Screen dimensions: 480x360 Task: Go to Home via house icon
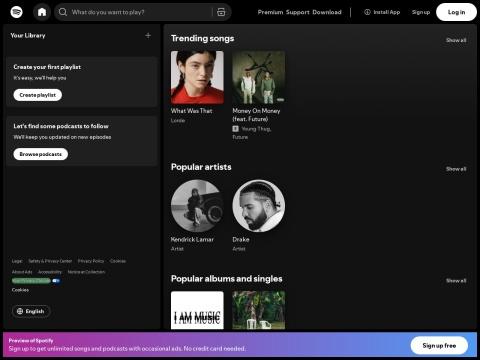pos(42,12)
